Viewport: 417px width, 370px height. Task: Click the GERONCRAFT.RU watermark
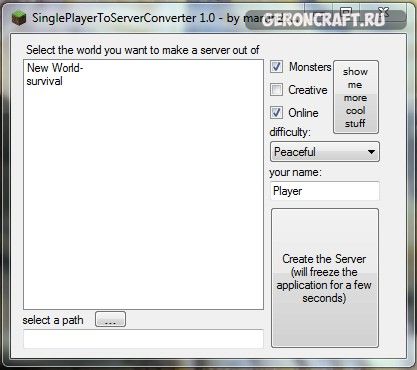323,20
